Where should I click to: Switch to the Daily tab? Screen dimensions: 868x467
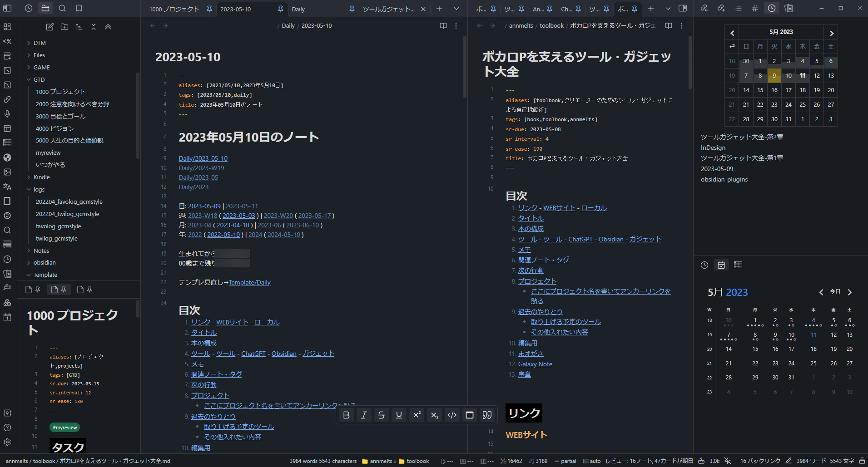(298, 9)
